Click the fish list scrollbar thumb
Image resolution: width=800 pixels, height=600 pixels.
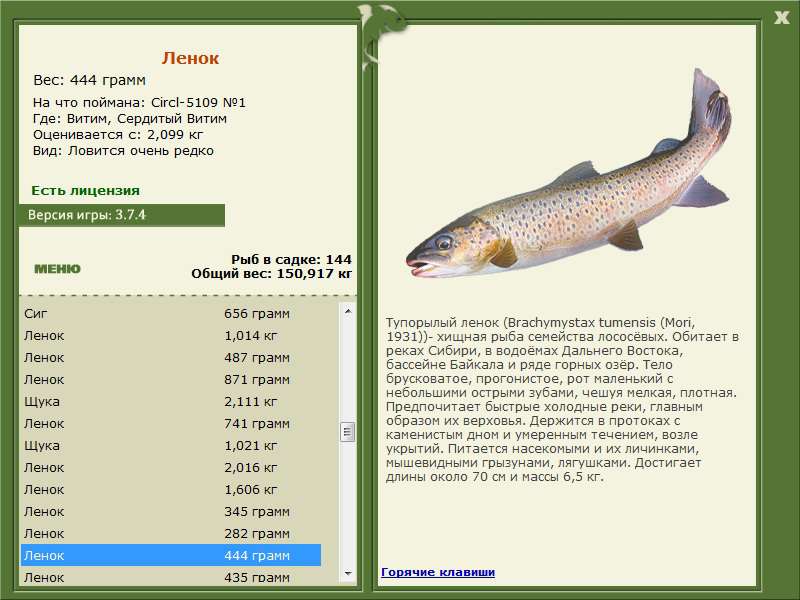click(348, 432)
